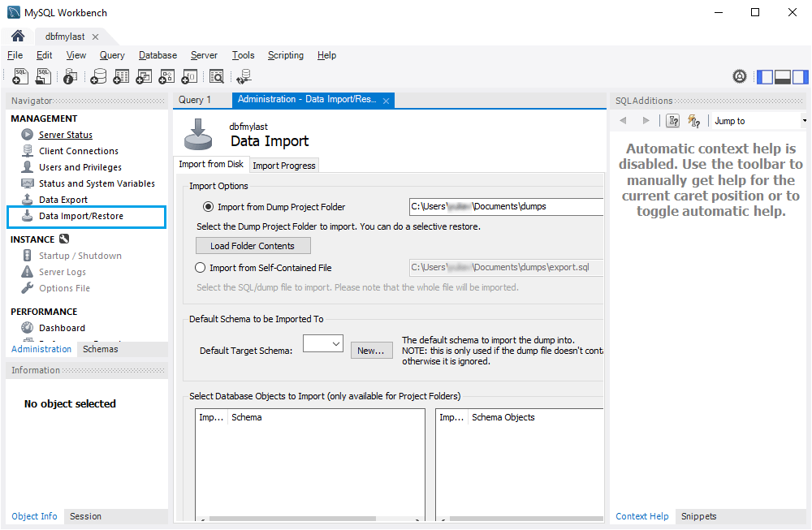Image resolution: width=812 pixels, height=530 pixels.
Task: Reconnect to the DBMS
Action: 242,75
